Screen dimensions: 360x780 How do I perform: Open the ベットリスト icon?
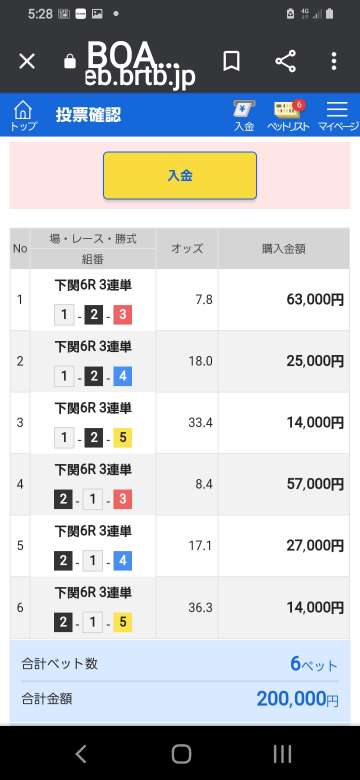tap(288, 115)
